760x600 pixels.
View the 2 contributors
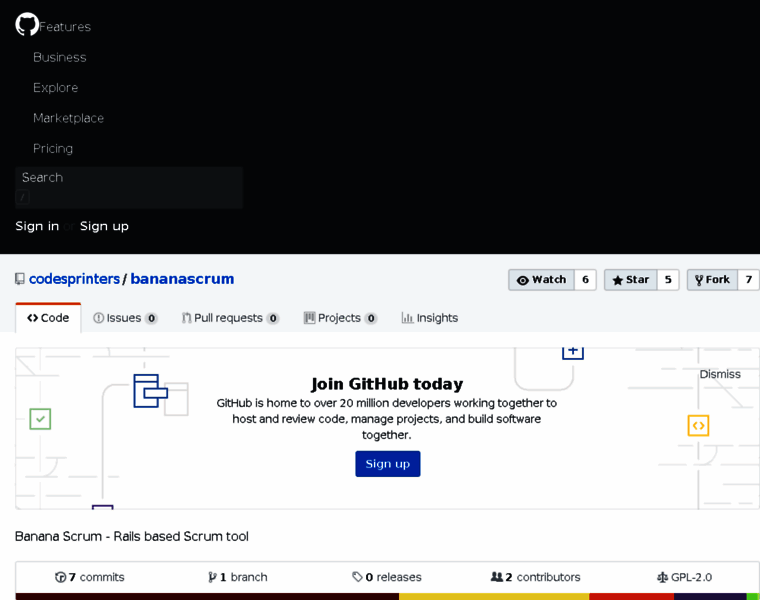click(536, 577)
